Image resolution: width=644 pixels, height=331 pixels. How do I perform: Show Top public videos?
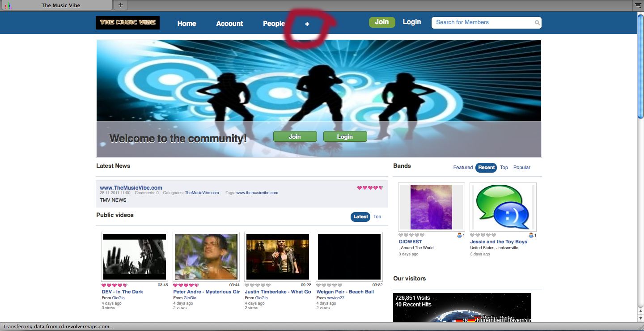click(377, 217)
